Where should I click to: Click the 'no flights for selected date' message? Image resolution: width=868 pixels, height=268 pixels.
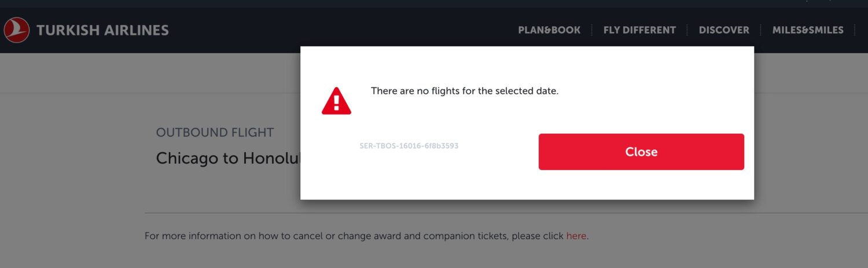pyautogui.click(x=464, y=91)
